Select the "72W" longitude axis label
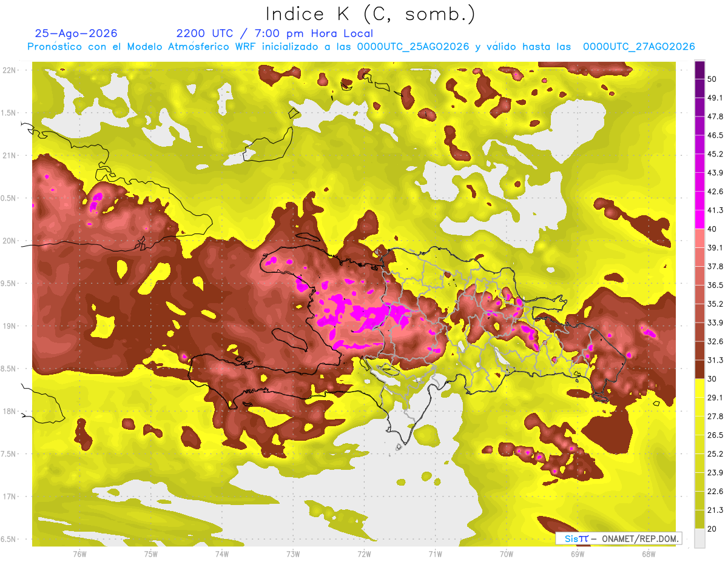Screen dimensions: 728x562 tap(364, 554)
